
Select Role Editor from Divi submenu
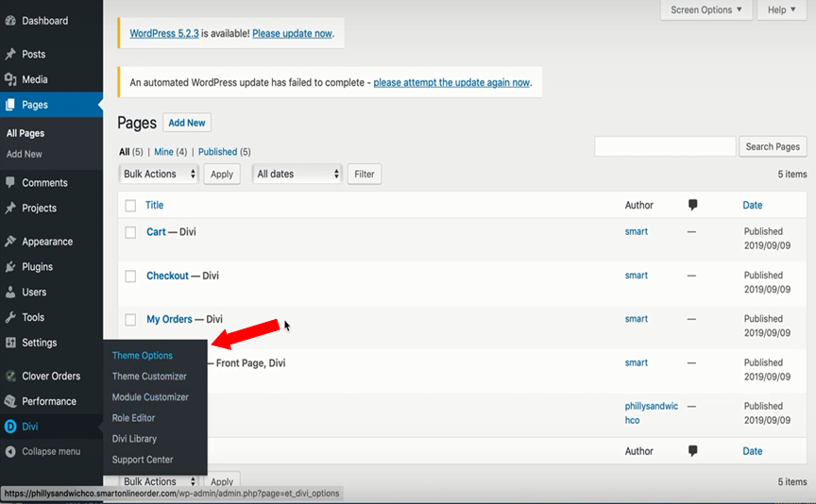[x=133, y=418]
